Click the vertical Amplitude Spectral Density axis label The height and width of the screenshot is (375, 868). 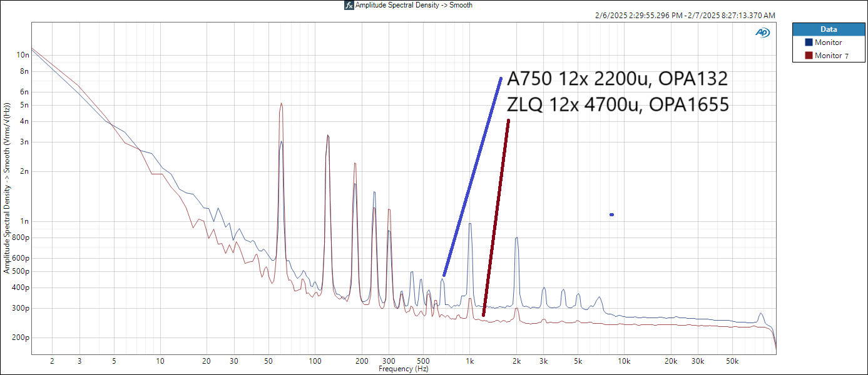click(x=7, y=189)
